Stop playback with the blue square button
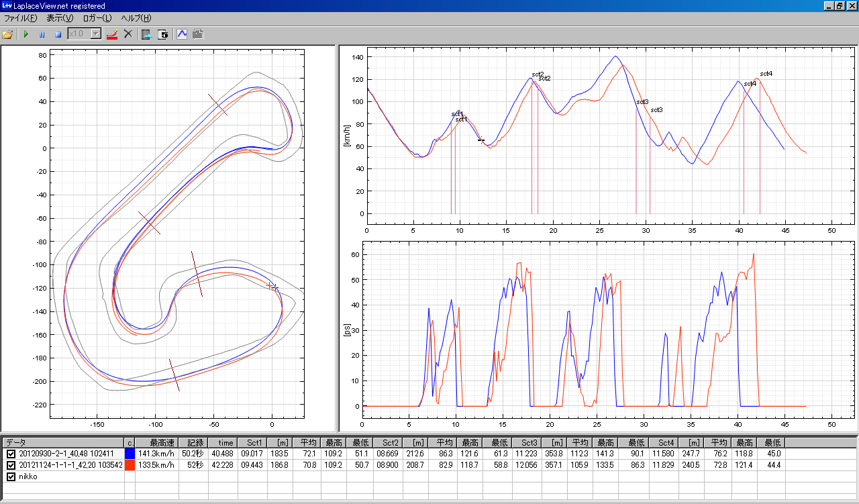This screenshot has height=504, width=859. 58,34
